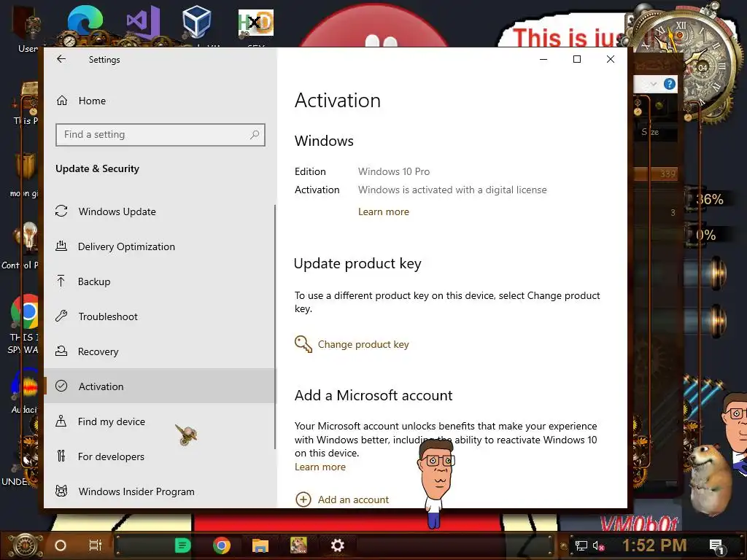Click the Troubleshoot wrench icon
Screen dimensions: 747x560
tap(61, 316)
